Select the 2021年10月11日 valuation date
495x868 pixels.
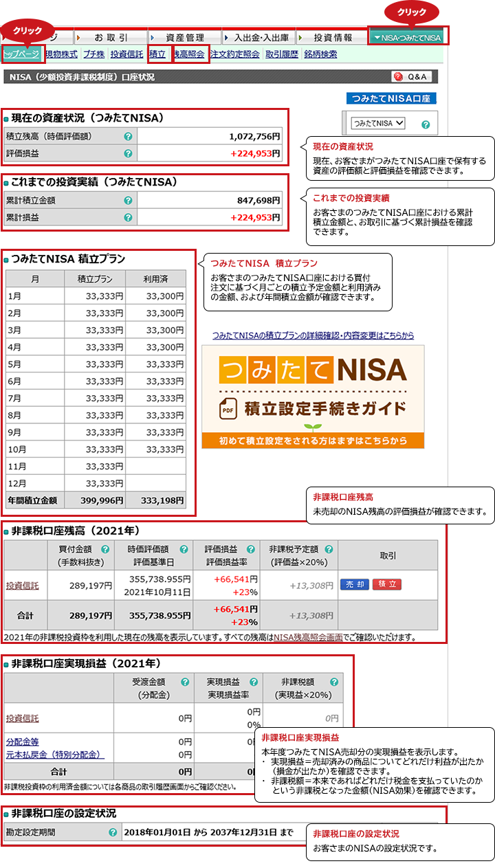pos(159,592)
